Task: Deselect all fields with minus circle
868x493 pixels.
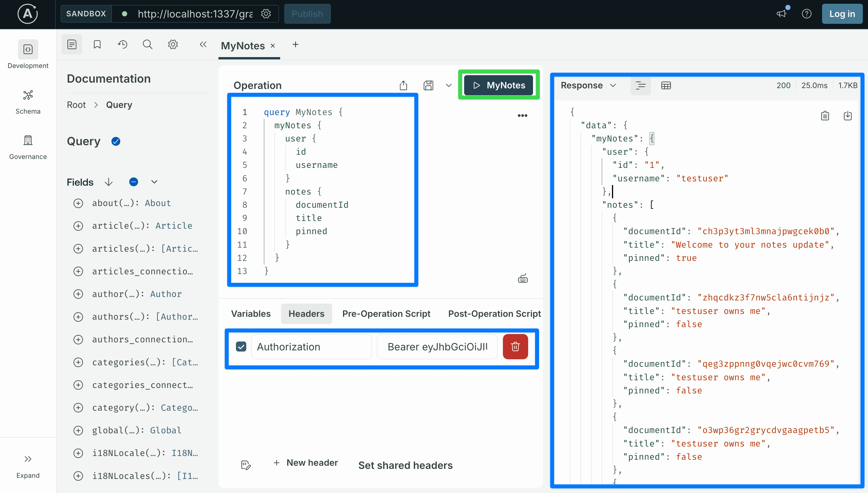Action: click(x=133, y=182)
